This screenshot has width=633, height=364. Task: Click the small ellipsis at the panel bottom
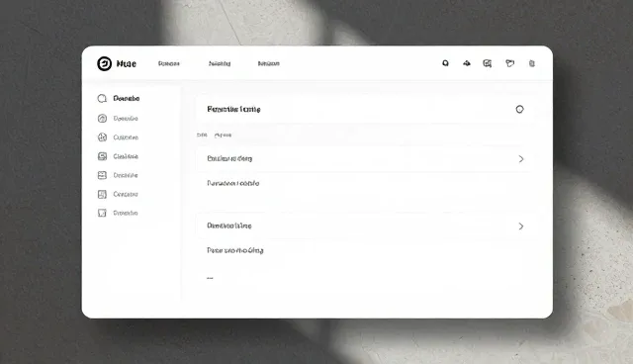[210, 278]
